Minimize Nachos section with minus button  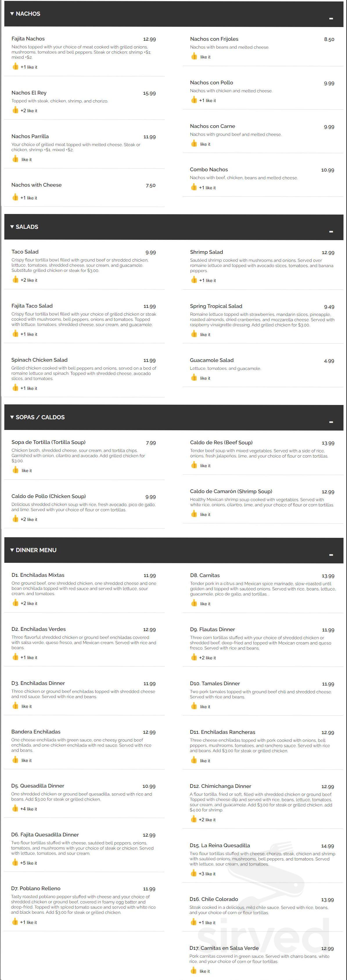point(331,19)
